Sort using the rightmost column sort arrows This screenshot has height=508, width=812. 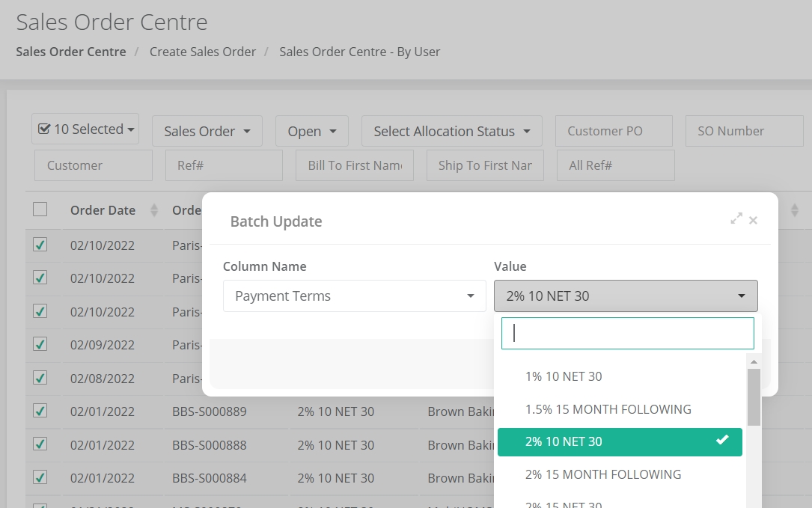(794, 210)
